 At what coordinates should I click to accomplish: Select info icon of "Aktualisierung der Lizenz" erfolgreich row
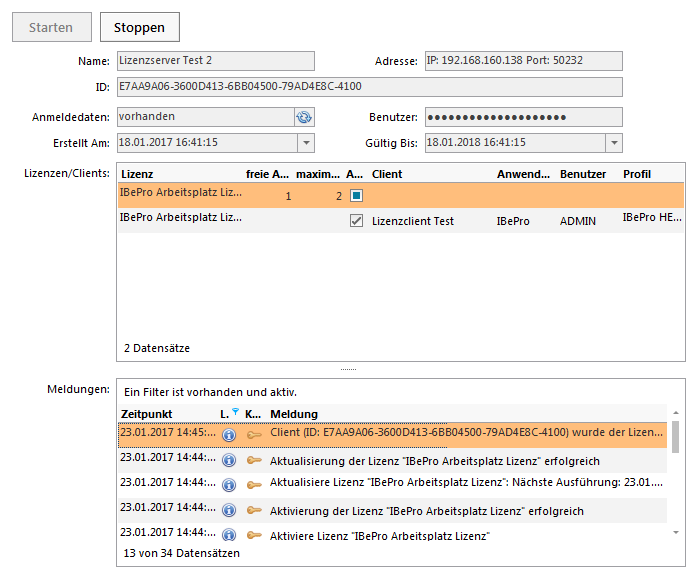[x=228, y=460]
